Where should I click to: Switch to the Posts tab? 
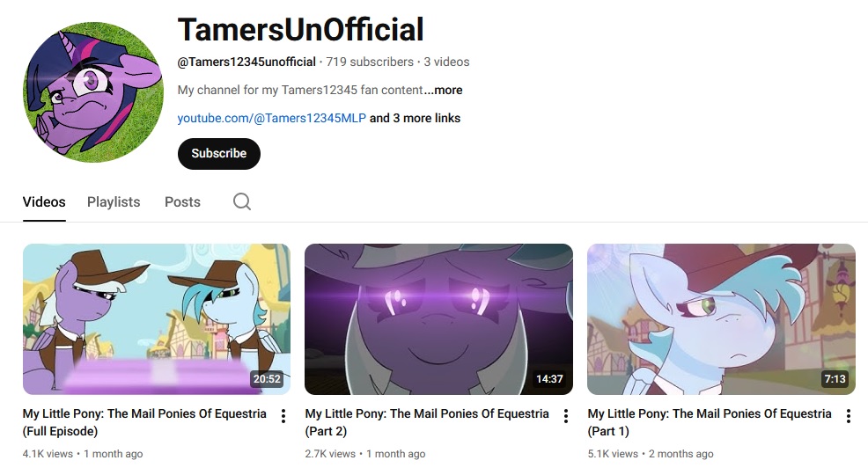coord(182,201)
